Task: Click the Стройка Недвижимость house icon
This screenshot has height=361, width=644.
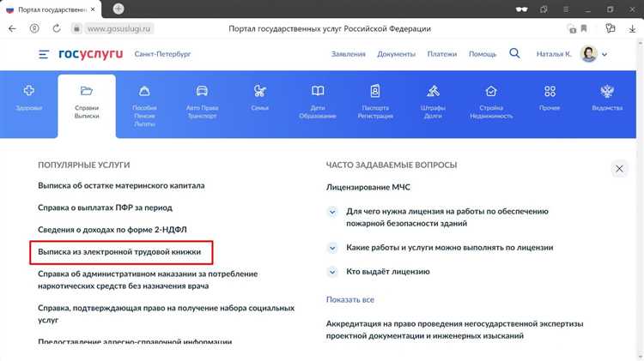Action: pos(491,91)
